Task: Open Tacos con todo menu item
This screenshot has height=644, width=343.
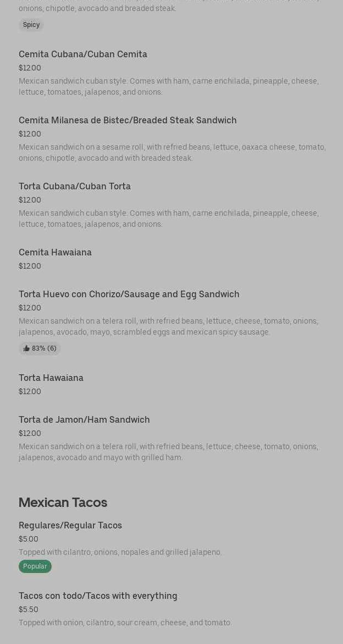Action: (x=98, y=596)
